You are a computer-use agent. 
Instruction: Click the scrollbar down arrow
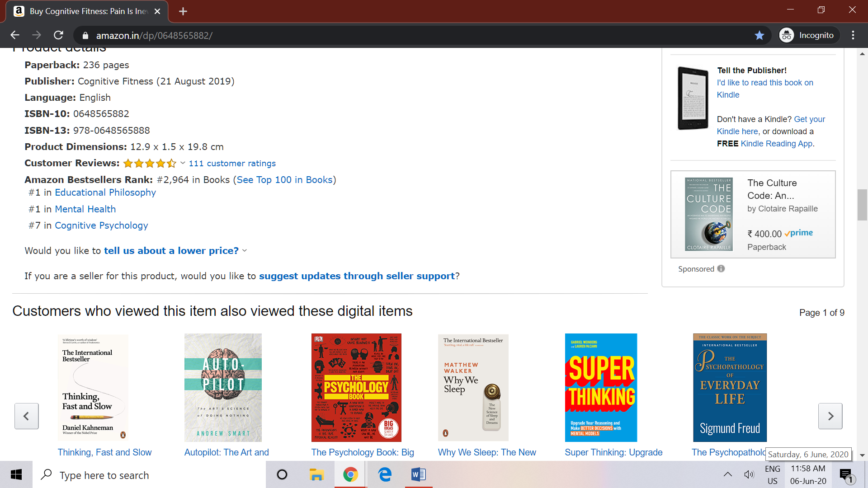click(862, 455)
